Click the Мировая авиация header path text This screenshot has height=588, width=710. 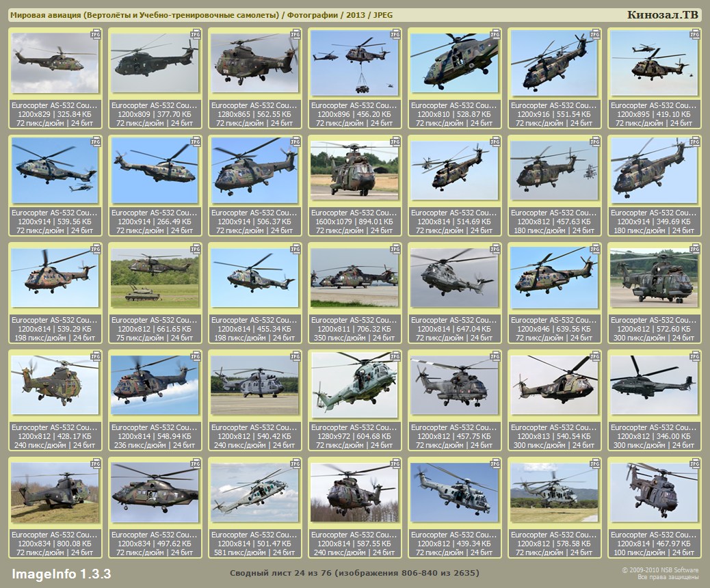(202, 15)
